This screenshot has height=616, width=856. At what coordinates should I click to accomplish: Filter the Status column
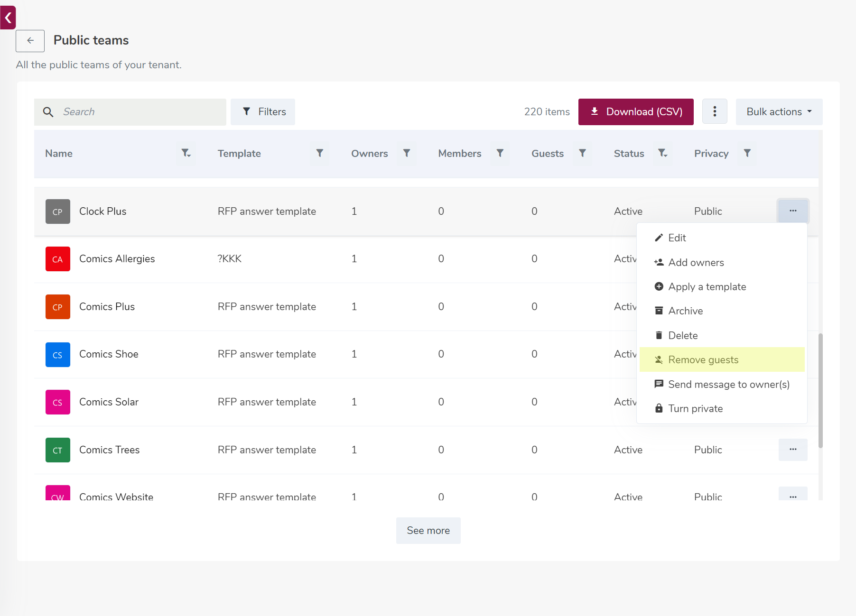pyautogui.click(x=663, y=153)
